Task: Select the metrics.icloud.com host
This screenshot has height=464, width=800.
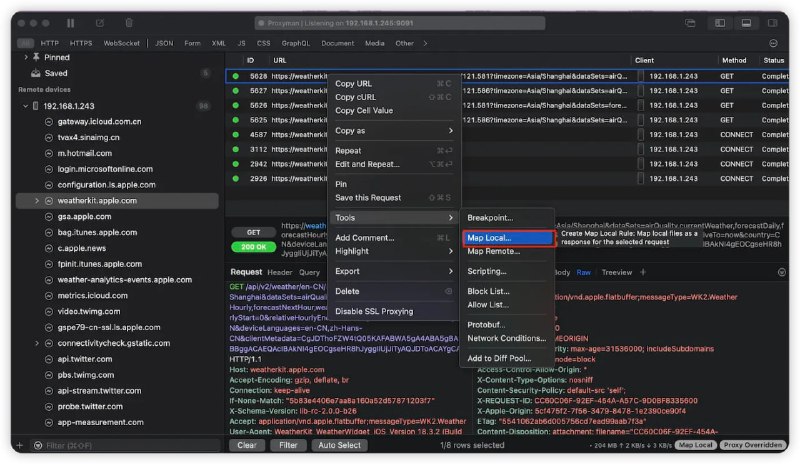Action: coord(92,296)
